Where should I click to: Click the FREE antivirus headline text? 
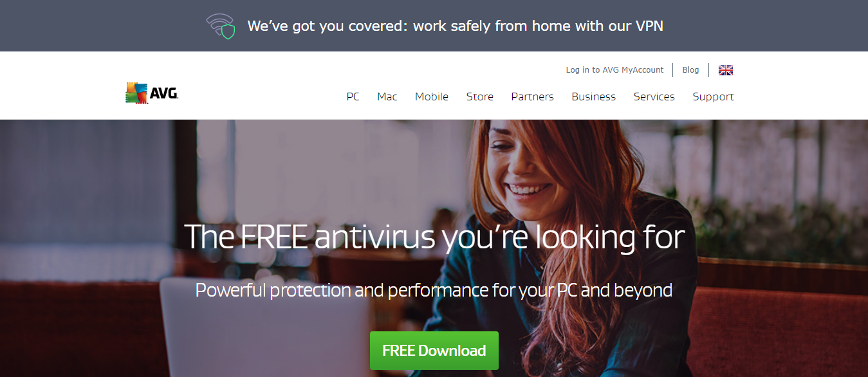click(x=434, y=237)
